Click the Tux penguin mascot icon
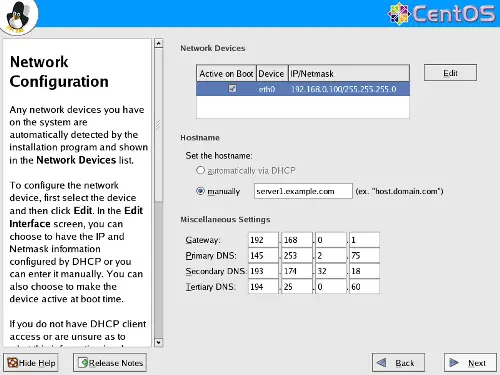The width and height of the screenshot is (500, 375). tap(19, 17)
